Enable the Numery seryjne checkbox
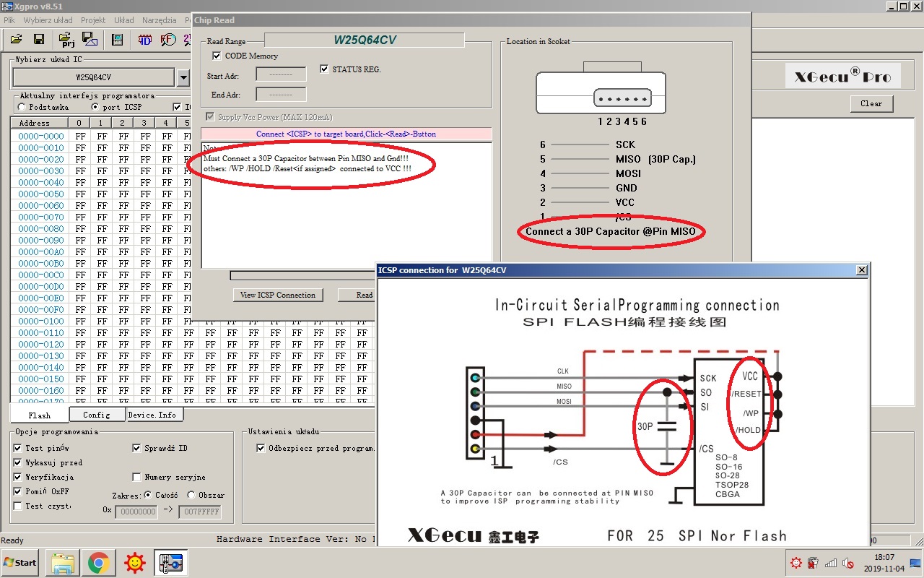924x578 pixels. click(x=136, y=477)
